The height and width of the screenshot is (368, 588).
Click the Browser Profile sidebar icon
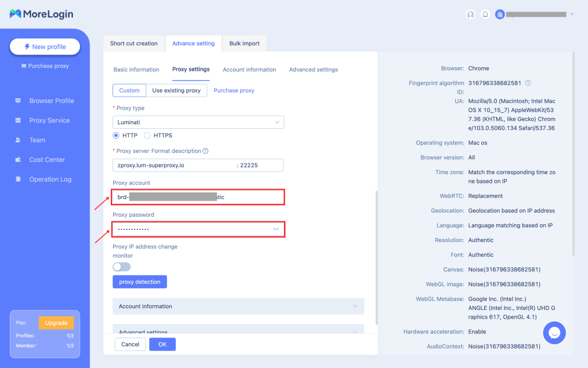click(18, 101)
